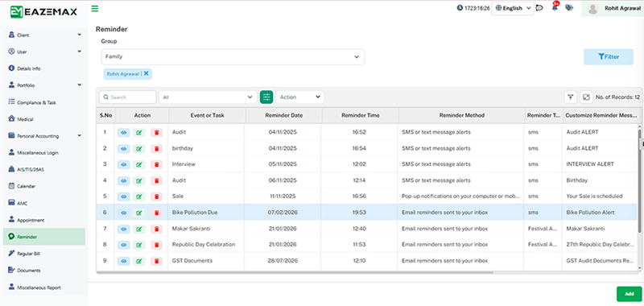Open Compliance & Task in sidebar
Viewport: 644px width, 306px height.
point(44,102)
